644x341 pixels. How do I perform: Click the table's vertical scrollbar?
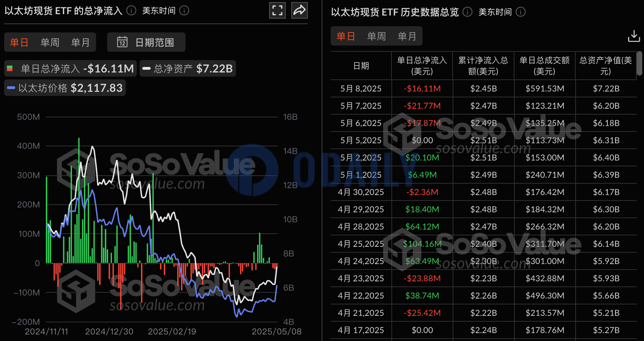click(640, 63)
